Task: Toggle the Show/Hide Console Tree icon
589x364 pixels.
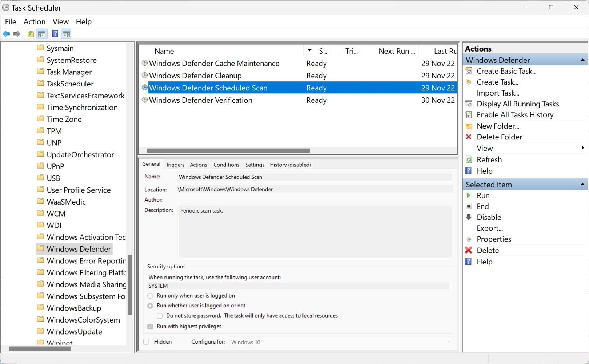Action: [42, 34]
